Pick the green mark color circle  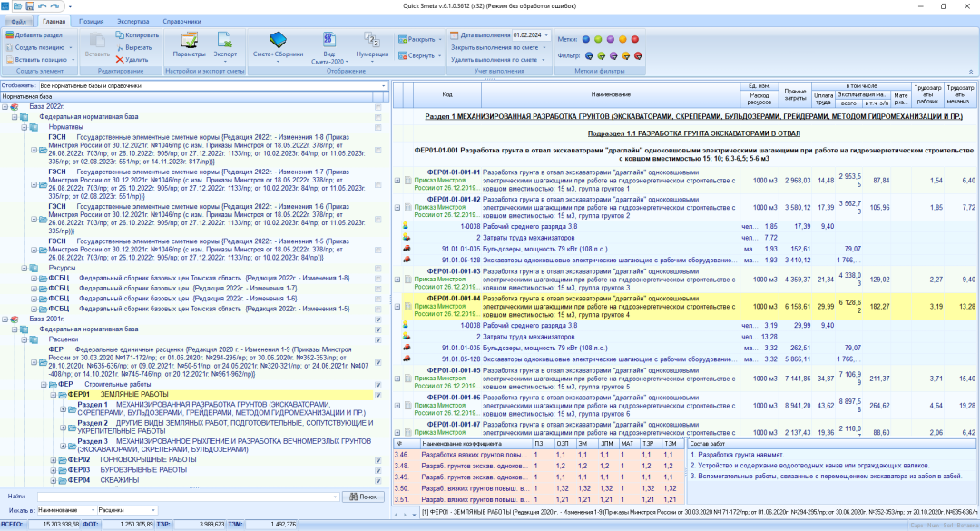coord(598,39)
